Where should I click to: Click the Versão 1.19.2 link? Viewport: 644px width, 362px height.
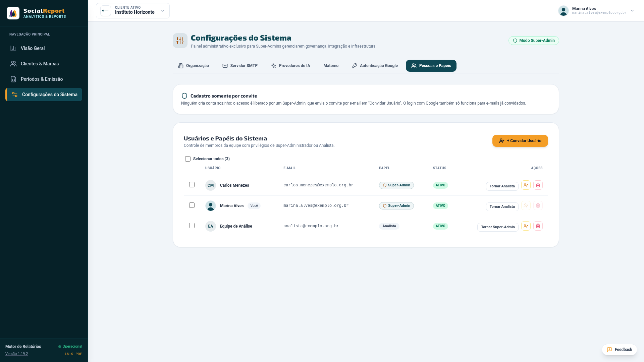pyautogui.click(x=17, y=354)
